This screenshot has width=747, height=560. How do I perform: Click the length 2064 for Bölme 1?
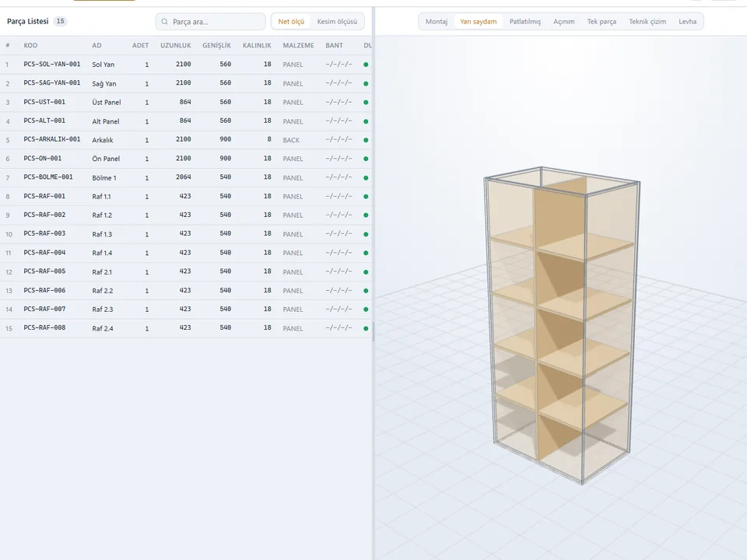[184, 177]
